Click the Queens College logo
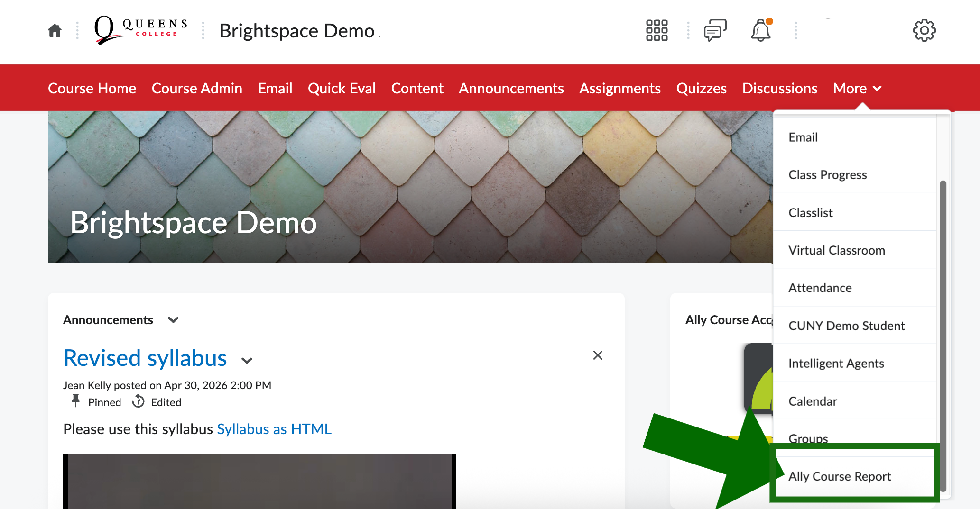The height and width of the screenshot is (509, 980). 140,30
